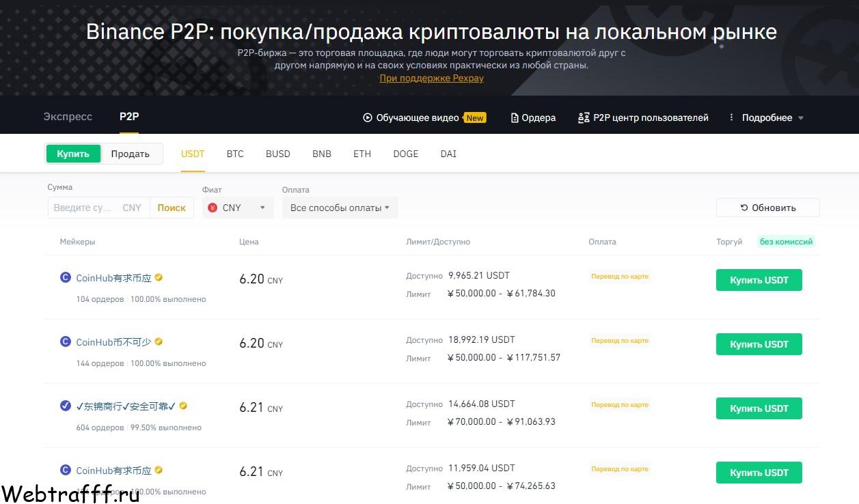The height and width of the screenshot is (504, 859).
Task: Open the three-dot Подробнее menu icon
Action: (731, 117)
